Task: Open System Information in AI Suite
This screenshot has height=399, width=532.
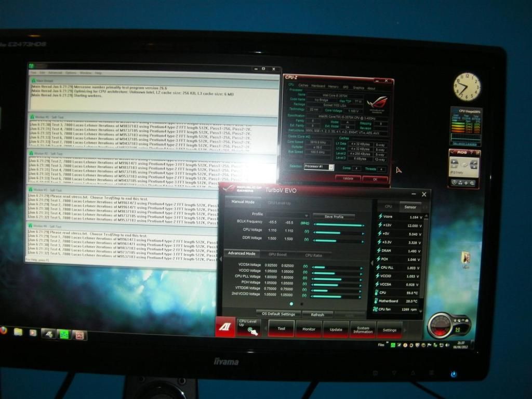Action: tap(363, 330)
